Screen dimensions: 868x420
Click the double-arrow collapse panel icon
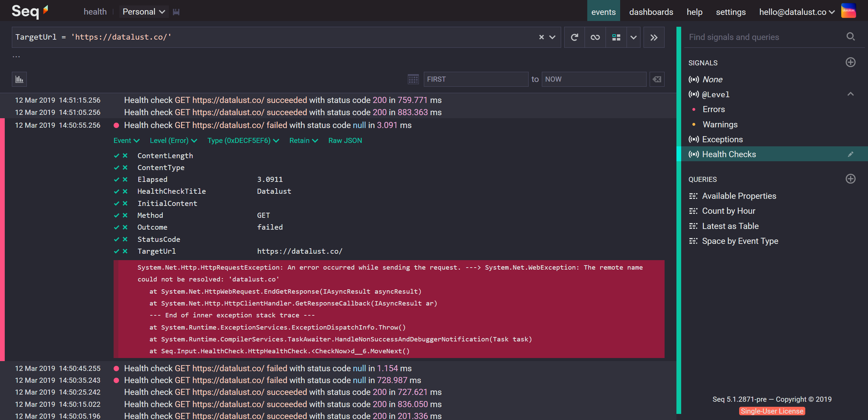coord(654,37)
